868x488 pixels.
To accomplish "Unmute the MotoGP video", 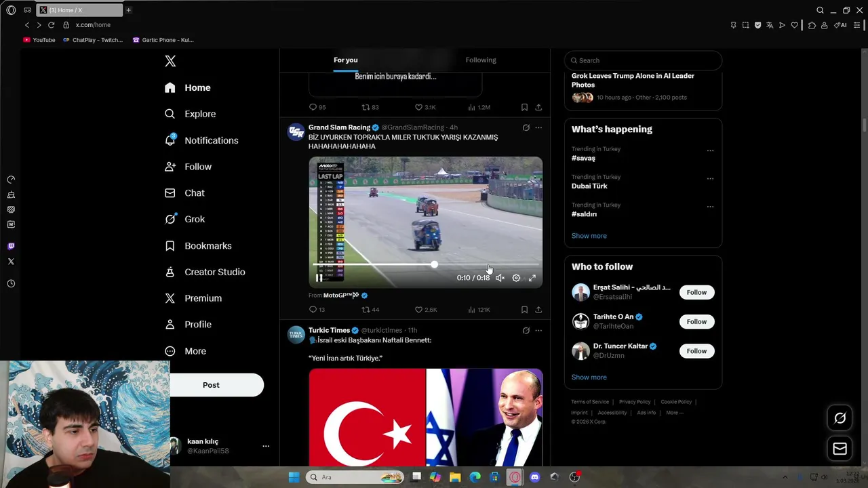I will coord(500,278).
